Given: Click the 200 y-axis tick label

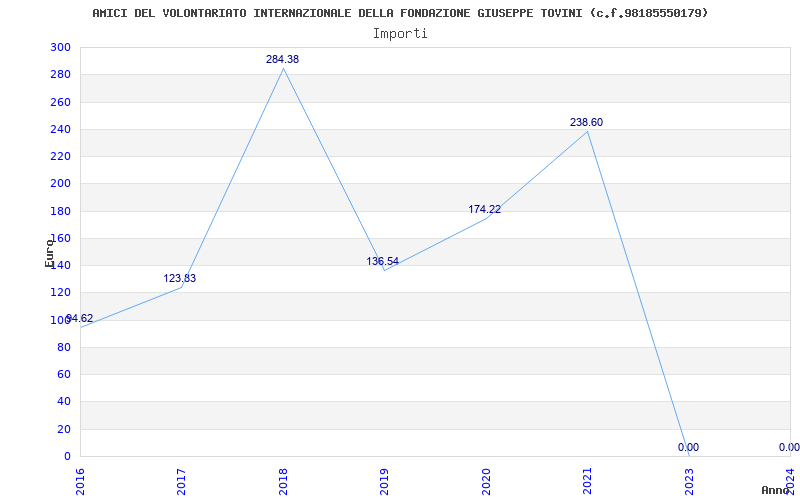Looking at the screenshot, I should pyautogui.click(x=60, y=184).
